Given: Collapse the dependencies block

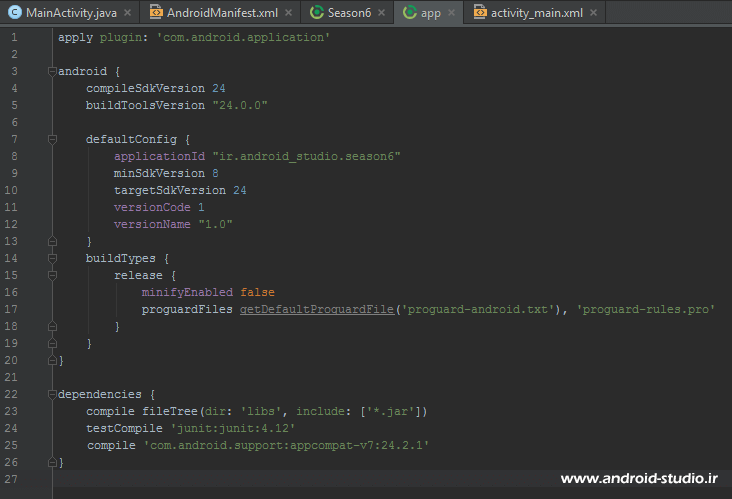Looking at the screenshot, I should pos(50,394).
